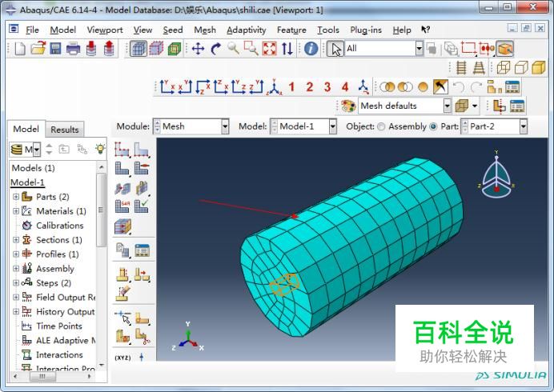Open the Adaptivity menu
This screenshot has height=392, width=554.
pos(247,30)
